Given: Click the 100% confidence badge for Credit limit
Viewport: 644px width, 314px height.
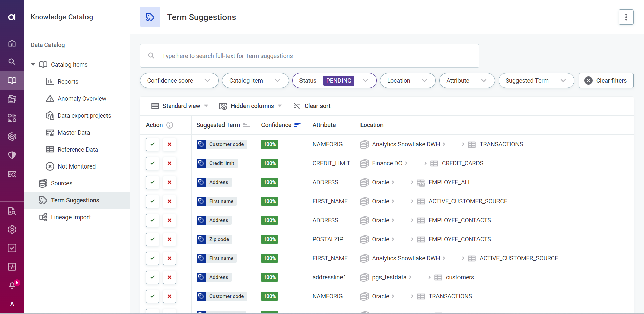Looking at the screenshot, I should click(269, 163).
